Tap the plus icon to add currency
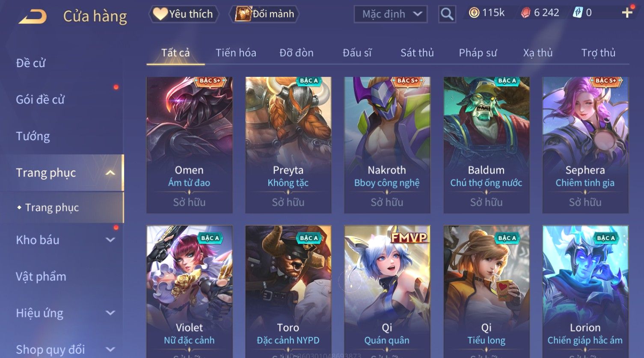 point(627,13)
